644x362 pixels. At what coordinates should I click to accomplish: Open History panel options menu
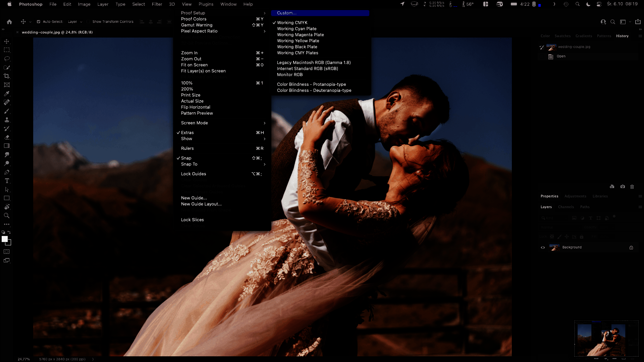(x=640, y=36)
